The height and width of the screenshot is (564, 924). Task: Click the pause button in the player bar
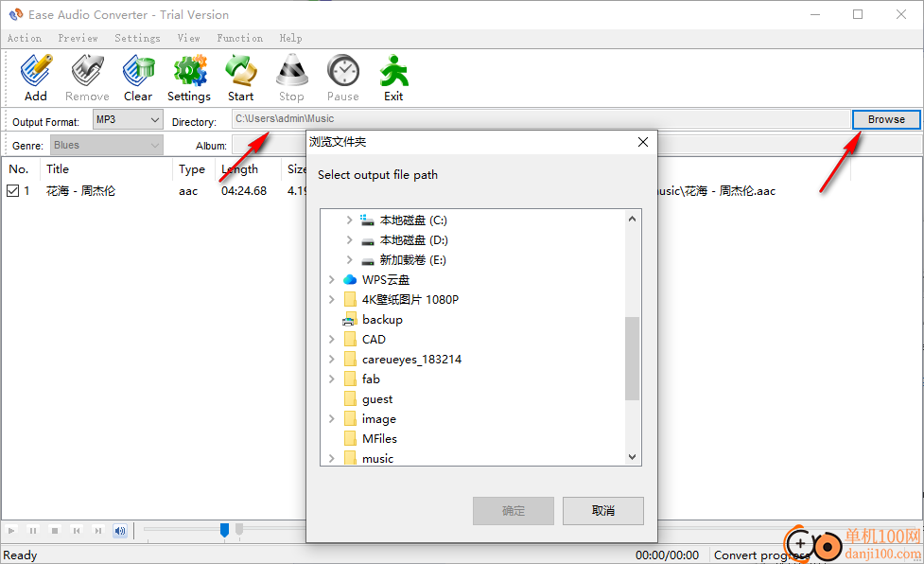(33, 531)
